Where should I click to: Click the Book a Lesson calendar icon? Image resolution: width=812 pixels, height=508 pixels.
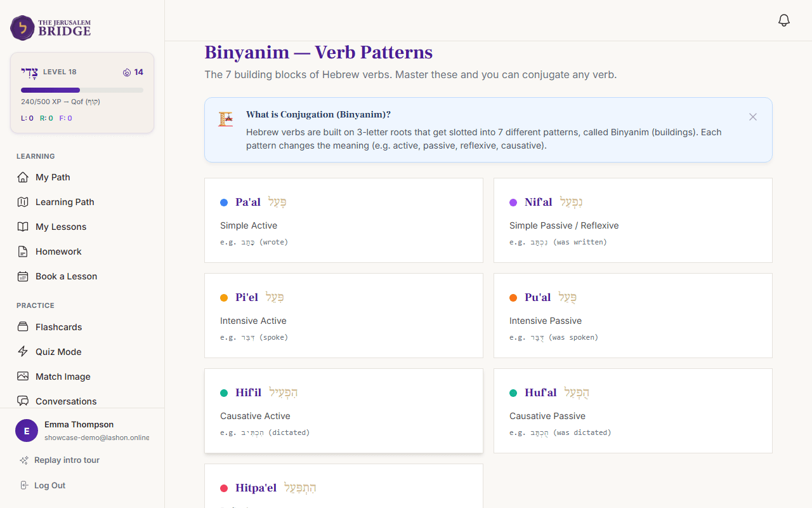23,276
